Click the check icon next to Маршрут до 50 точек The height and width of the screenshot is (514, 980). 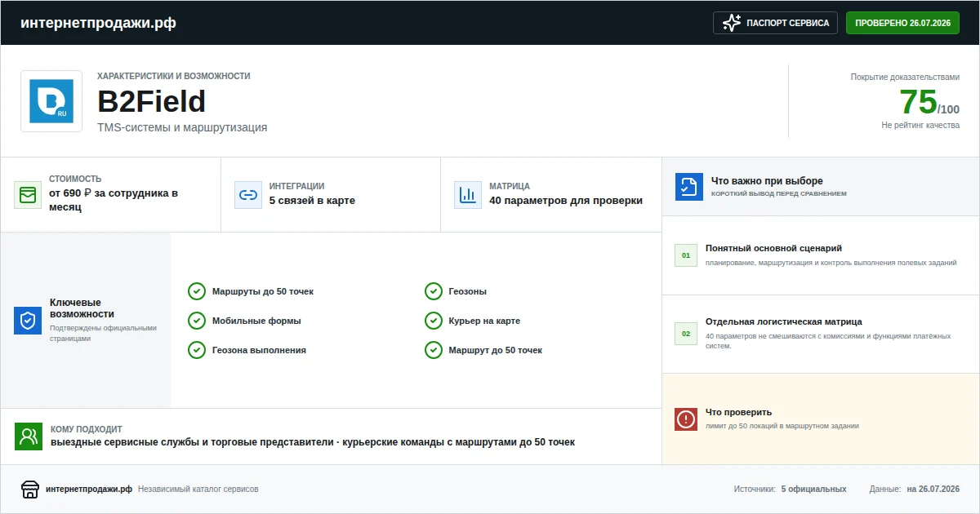(434, 350)
